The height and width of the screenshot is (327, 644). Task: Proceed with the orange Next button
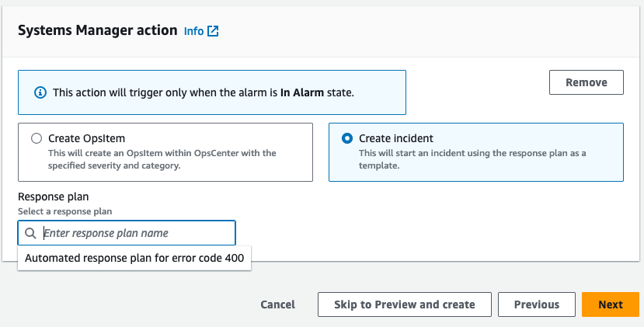611,304
